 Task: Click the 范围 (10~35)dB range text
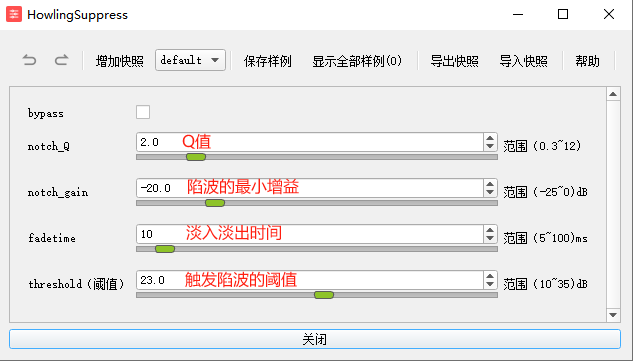click(546, 284)
